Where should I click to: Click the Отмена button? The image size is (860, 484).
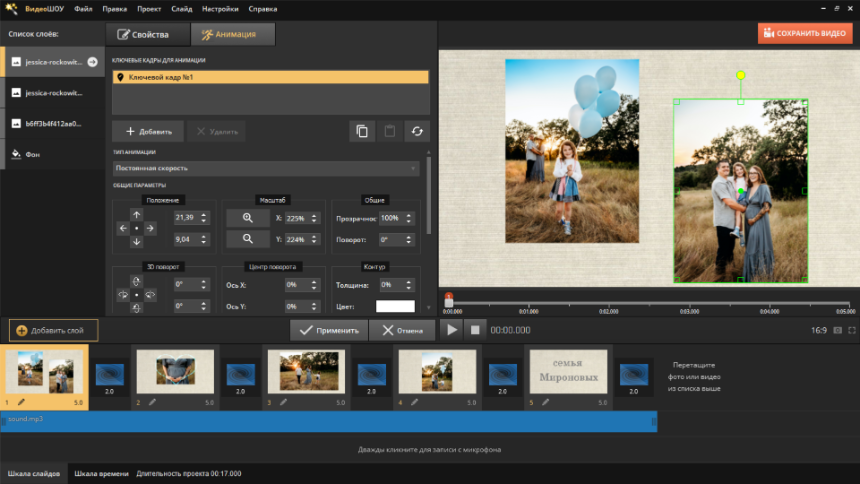pyautogui.click(x=402, y=330)
